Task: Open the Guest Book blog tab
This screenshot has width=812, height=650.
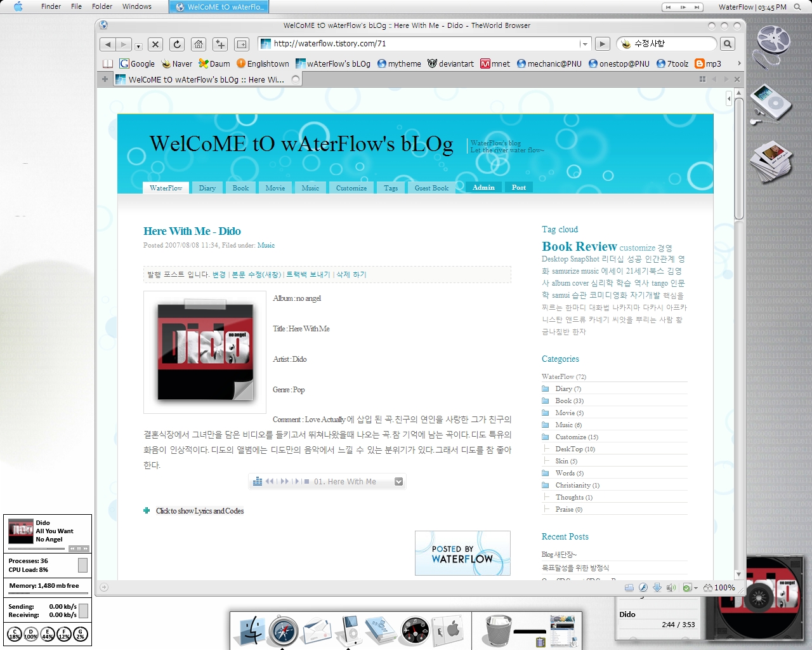Action: 431,188
